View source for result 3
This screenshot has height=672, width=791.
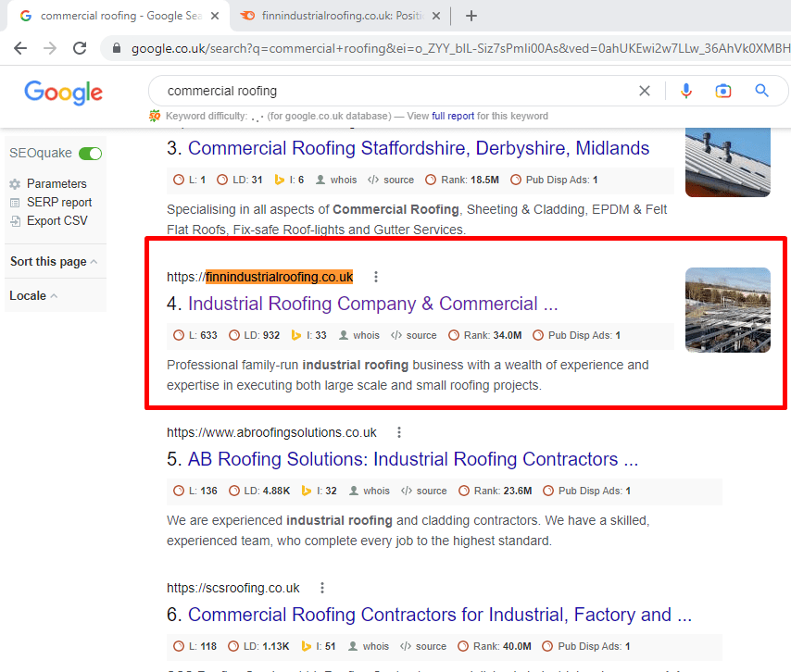point(391,180)
